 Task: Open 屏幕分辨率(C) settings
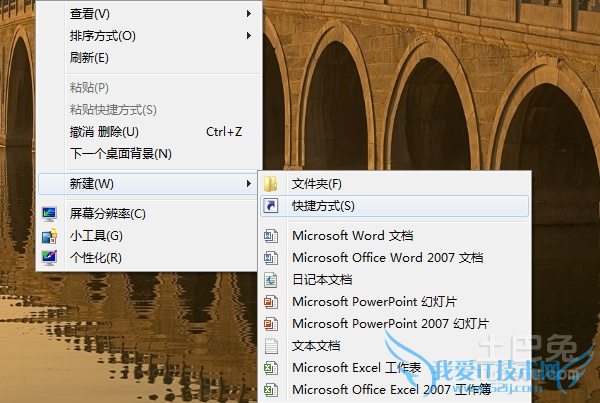[149, 214]
